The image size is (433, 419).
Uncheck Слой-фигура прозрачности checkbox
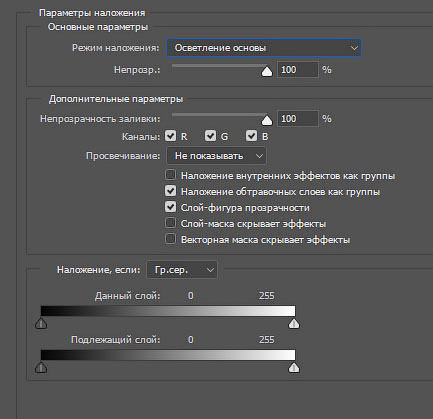[170, 207]
